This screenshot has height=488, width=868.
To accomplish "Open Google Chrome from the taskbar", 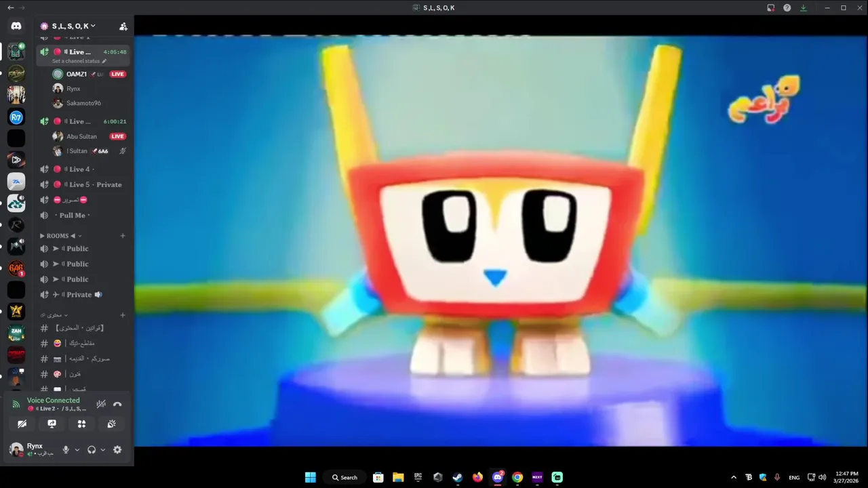I will (x=517, y=477).
